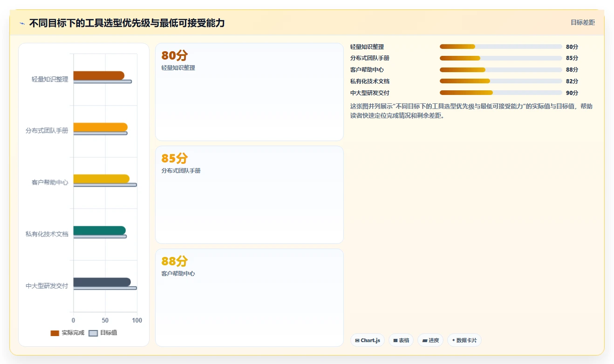The image size is (614, 364).
Task: Click the x-axis tick label 50
Action: pyautogui.click(x=105, y=320)
